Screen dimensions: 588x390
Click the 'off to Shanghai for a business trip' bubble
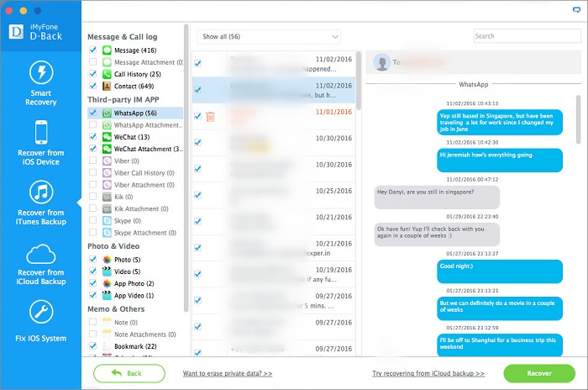coord(500,345)
